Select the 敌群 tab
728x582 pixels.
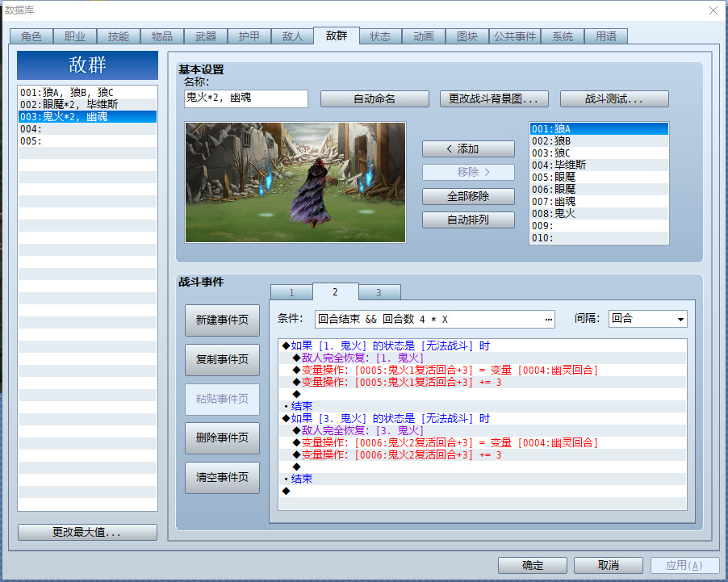[337, 36]
